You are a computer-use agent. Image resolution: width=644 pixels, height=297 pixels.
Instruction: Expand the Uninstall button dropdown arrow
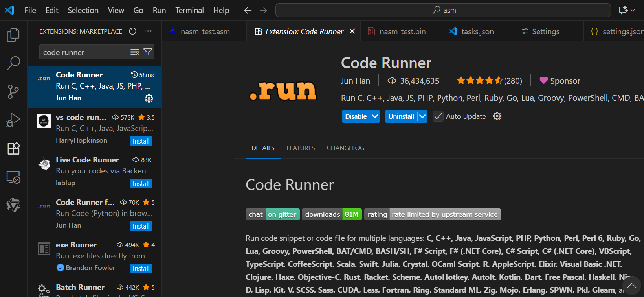(422, 116)
